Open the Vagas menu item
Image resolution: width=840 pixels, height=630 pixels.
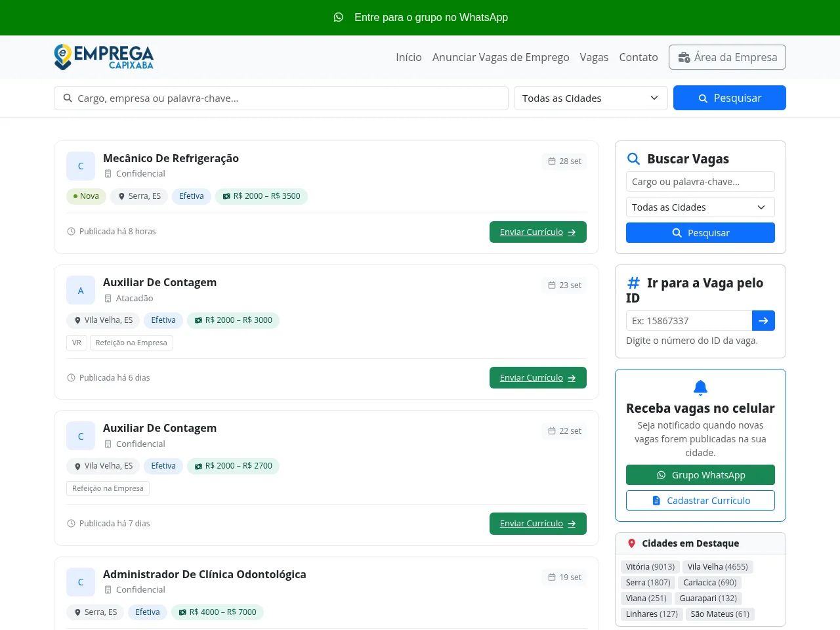tap(594, 57)
